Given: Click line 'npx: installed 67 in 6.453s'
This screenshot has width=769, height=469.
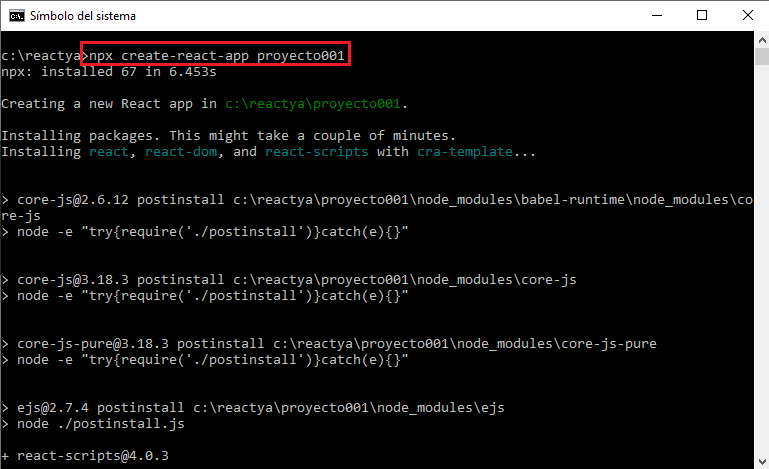Looking at the screenshot, I should click(108, 72).
